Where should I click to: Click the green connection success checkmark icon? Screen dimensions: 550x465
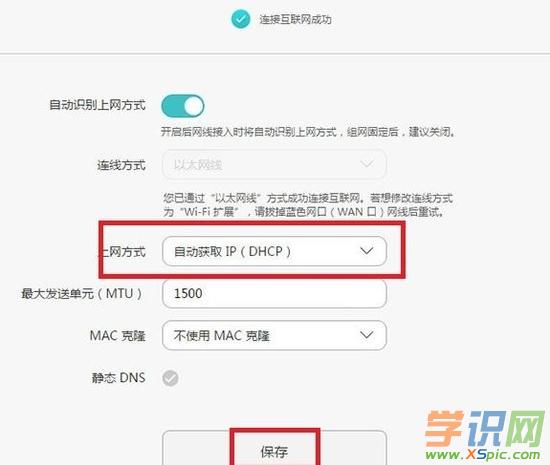241,19
